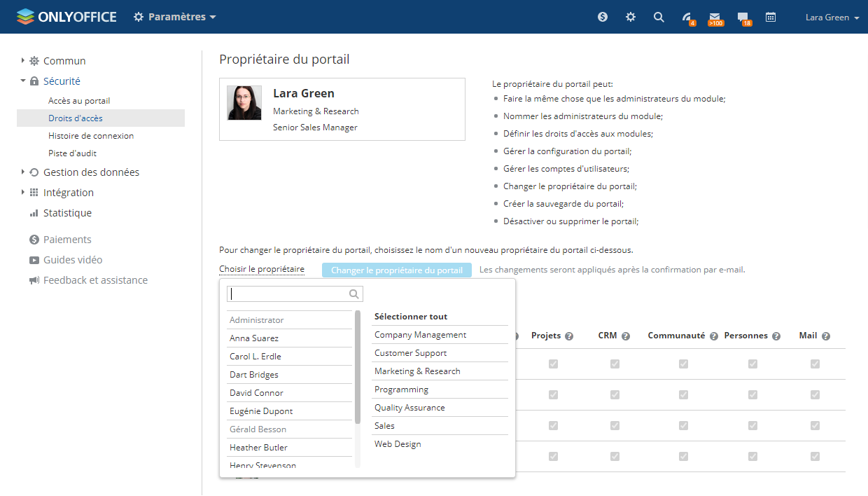
Task: Filter by Company Management group
Action: tap(440, 335)
